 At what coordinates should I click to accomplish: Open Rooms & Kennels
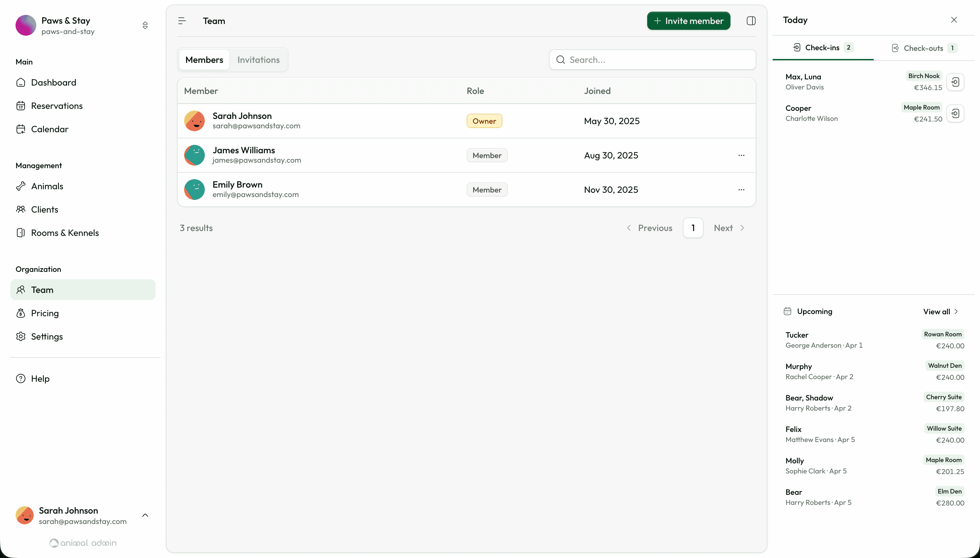[65, 233]
